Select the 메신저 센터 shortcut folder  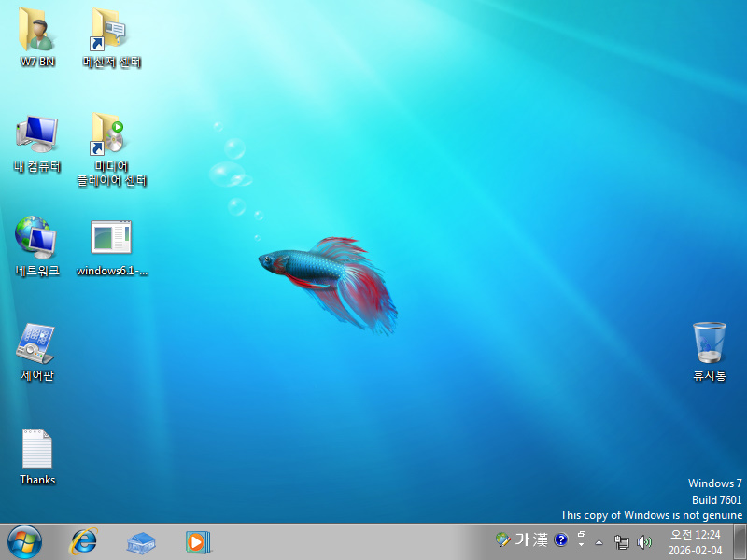111,37
